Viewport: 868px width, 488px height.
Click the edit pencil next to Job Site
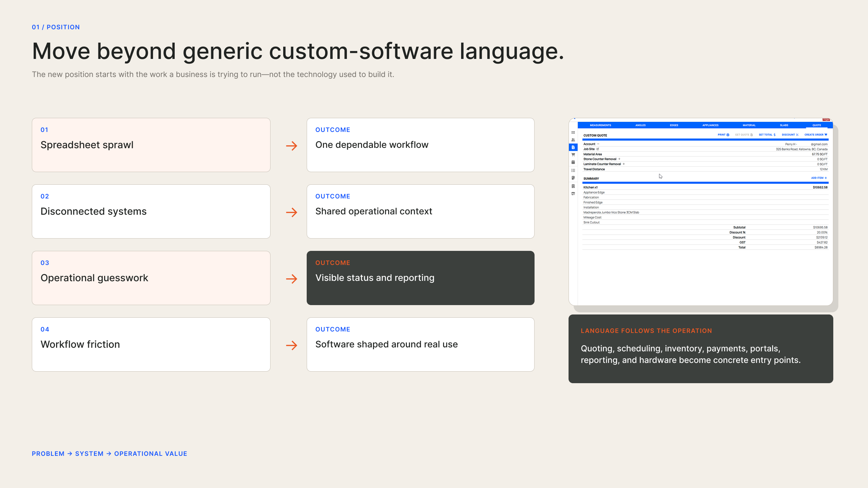point(598,149)
